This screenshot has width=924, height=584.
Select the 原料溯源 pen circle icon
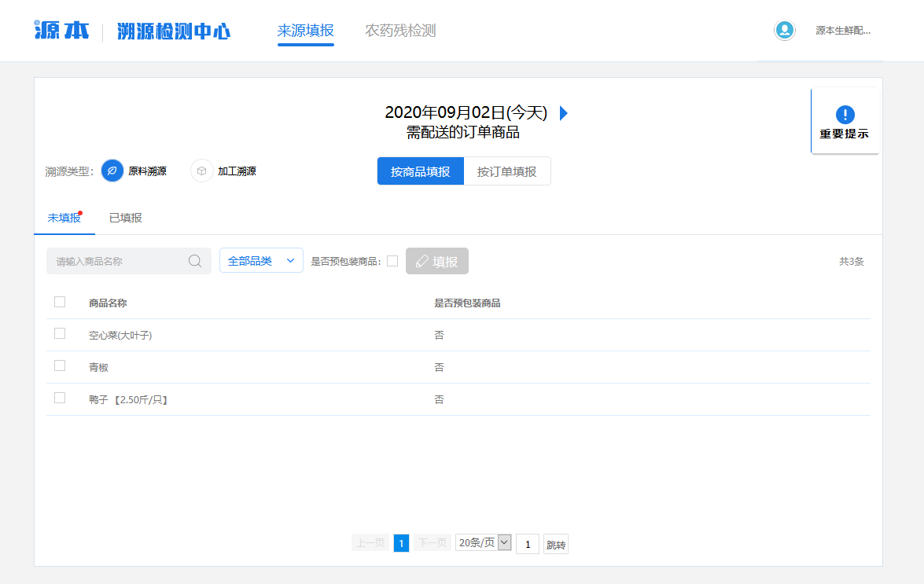pyautogui.click(x=112, y=170)
